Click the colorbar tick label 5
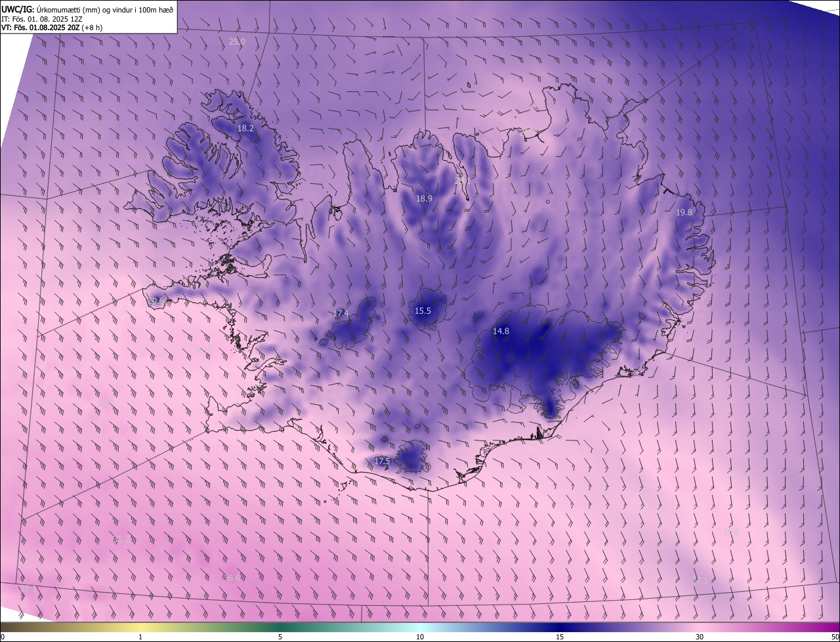Image resolution: width=840 pixels, height=642 pixels. (x=280, y=637)
